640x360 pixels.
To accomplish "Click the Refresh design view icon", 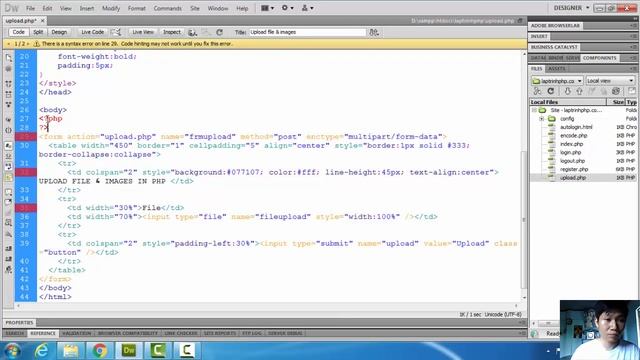I will [x=220, y=32].
